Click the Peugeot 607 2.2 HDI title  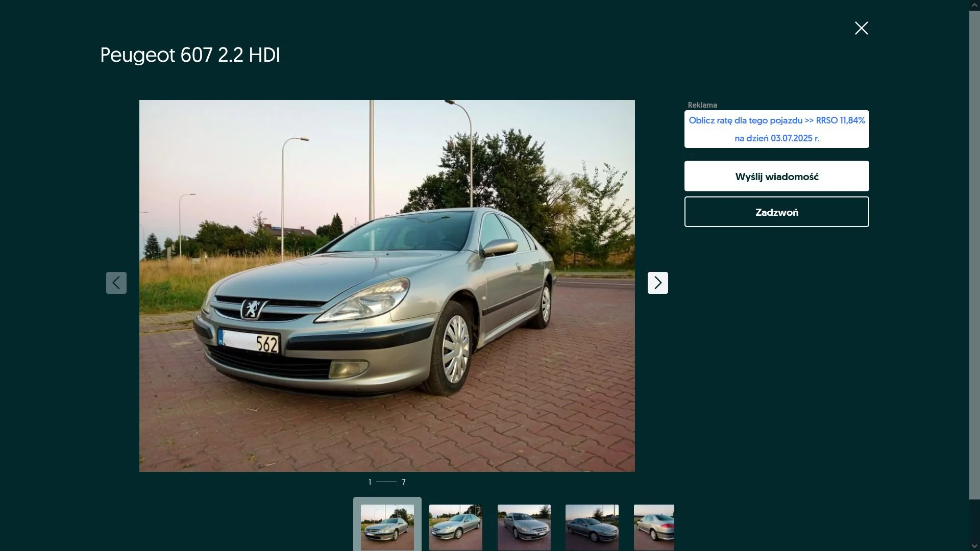pos(190,55)
